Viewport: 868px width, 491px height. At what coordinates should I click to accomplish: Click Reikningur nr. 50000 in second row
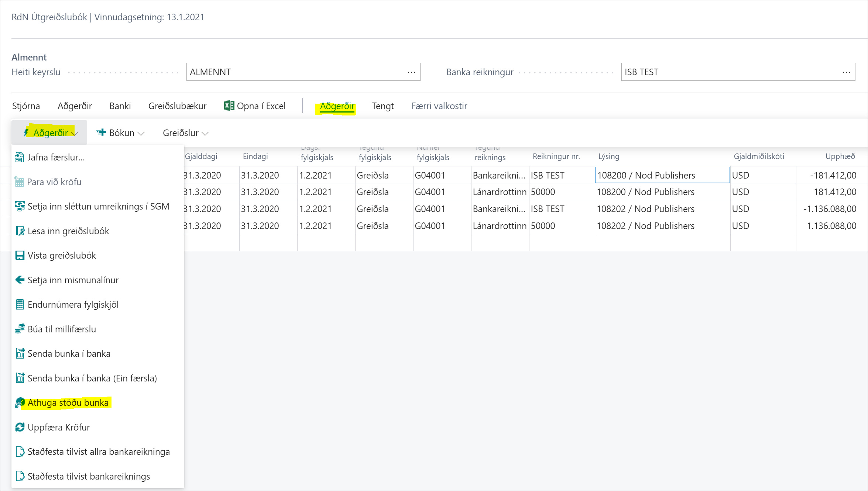562,192
